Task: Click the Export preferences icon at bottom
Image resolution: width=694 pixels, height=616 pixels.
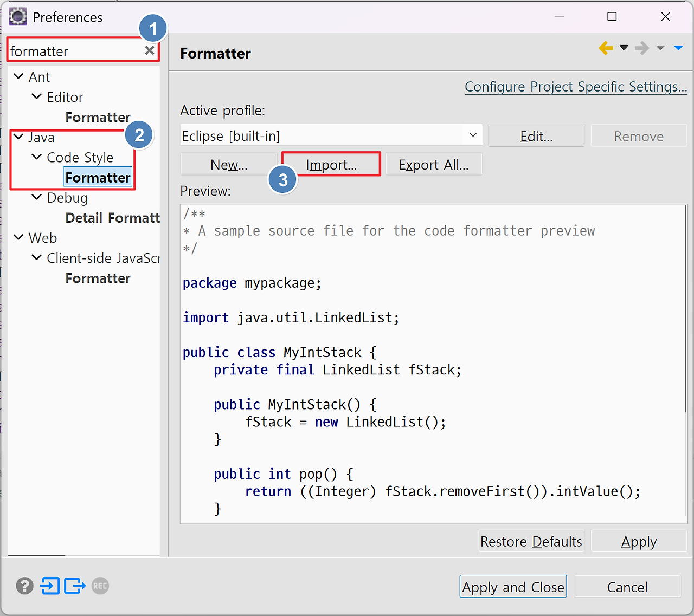Action: (x=74, y=586)
